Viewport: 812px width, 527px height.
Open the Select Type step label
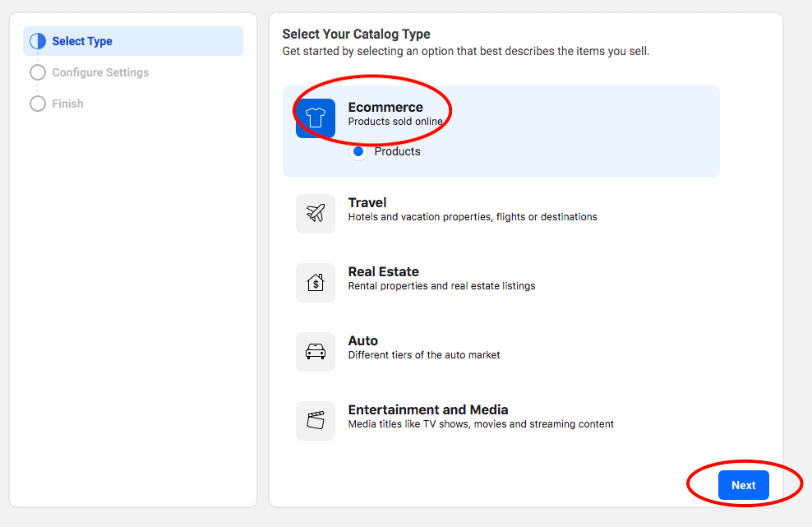click(x=82, y=41)
